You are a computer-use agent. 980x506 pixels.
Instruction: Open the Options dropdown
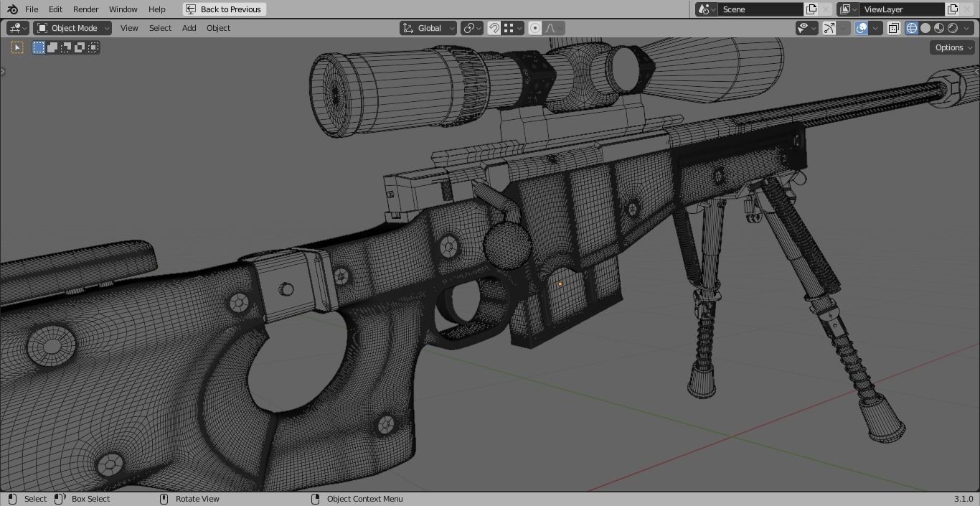click(953, 47)
